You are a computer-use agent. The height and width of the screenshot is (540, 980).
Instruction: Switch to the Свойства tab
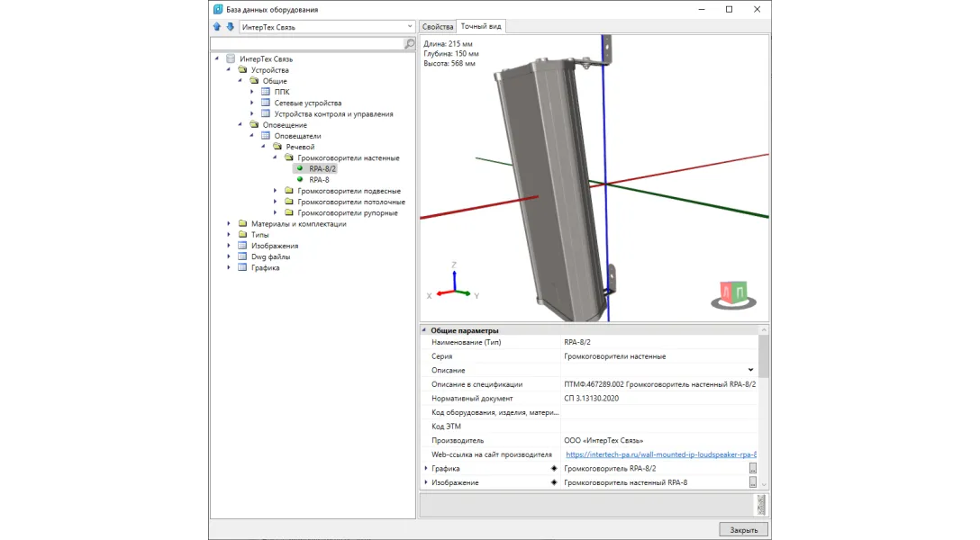(x=438, y=26)
